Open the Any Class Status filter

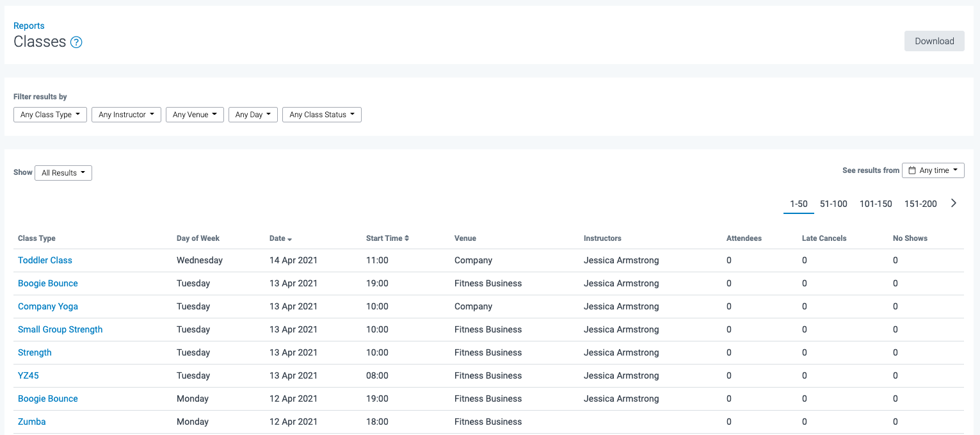(x=322, y=114)
